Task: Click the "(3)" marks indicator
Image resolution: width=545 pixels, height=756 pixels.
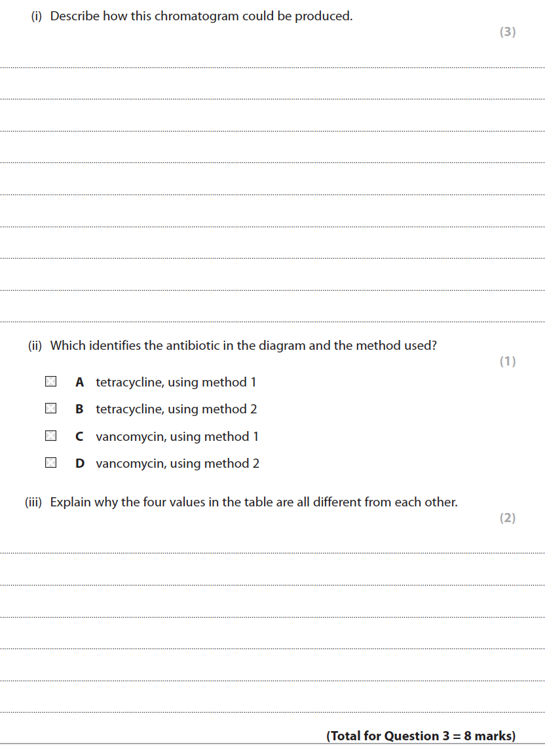Action: 508,32
